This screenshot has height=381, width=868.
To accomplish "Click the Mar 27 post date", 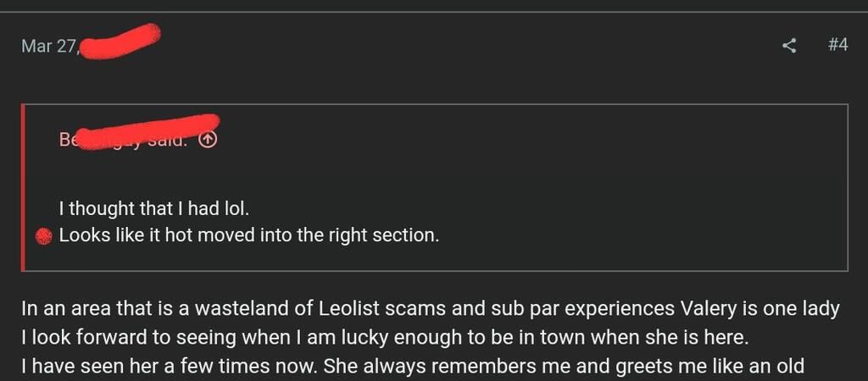I will 50,46.
